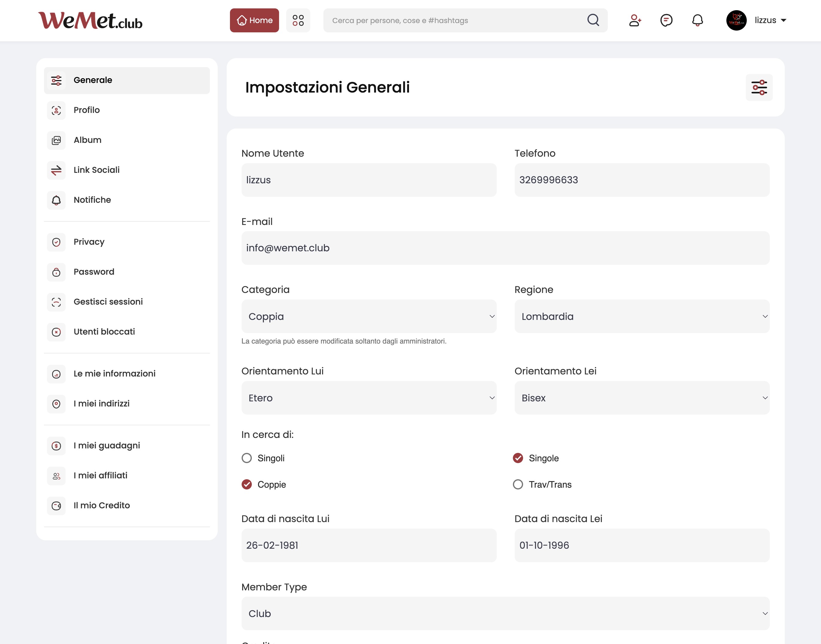The image size is (821, 644).
Task: Open the Member Type Club dropdown
Action: click(505, 613)
